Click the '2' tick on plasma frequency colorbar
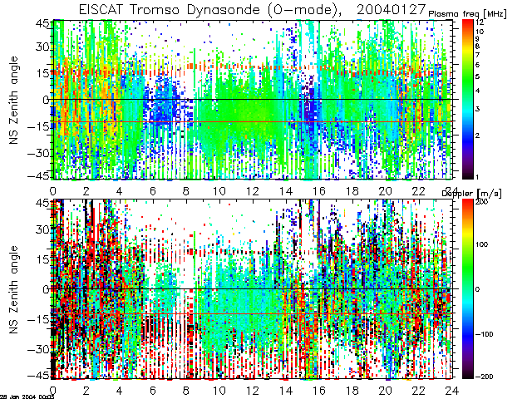This screenshot has height=399, width=532. pyautogui.click(x=477, y=135)
